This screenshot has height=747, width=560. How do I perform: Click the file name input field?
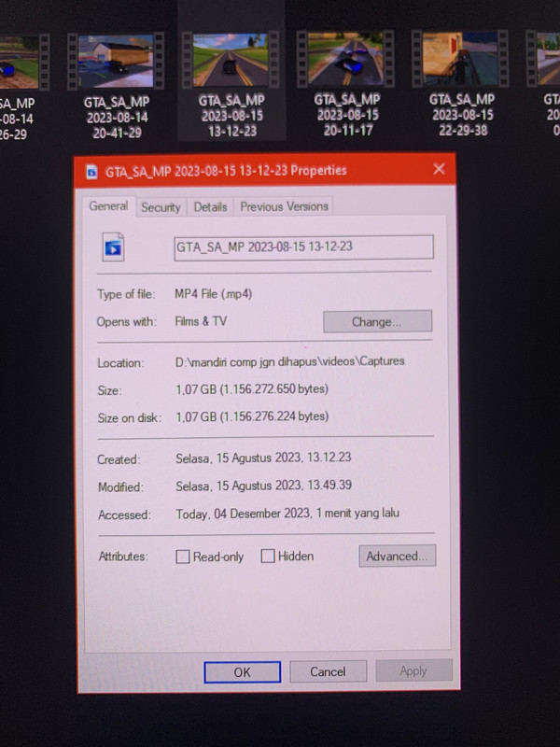pyautogui.click(x=304, y=247)
